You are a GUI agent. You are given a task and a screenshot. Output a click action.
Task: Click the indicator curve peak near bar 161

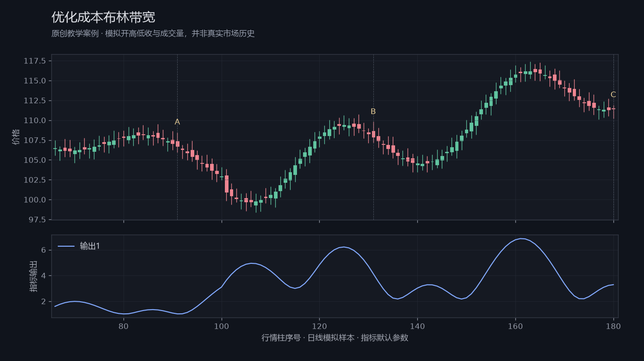521,239
